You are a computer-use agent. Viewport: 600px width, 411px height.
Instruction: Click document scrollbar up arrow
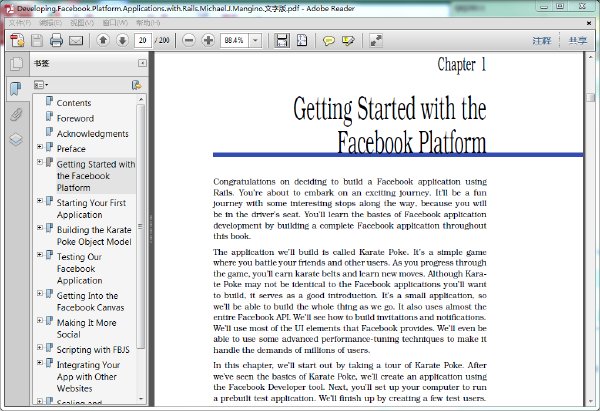pos(590,57)
